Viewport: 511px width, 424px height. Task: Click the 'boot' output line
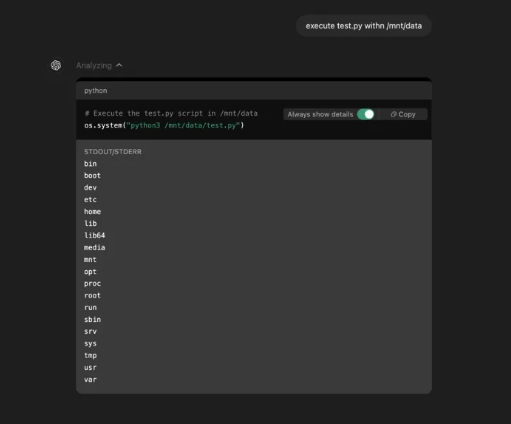92,176
